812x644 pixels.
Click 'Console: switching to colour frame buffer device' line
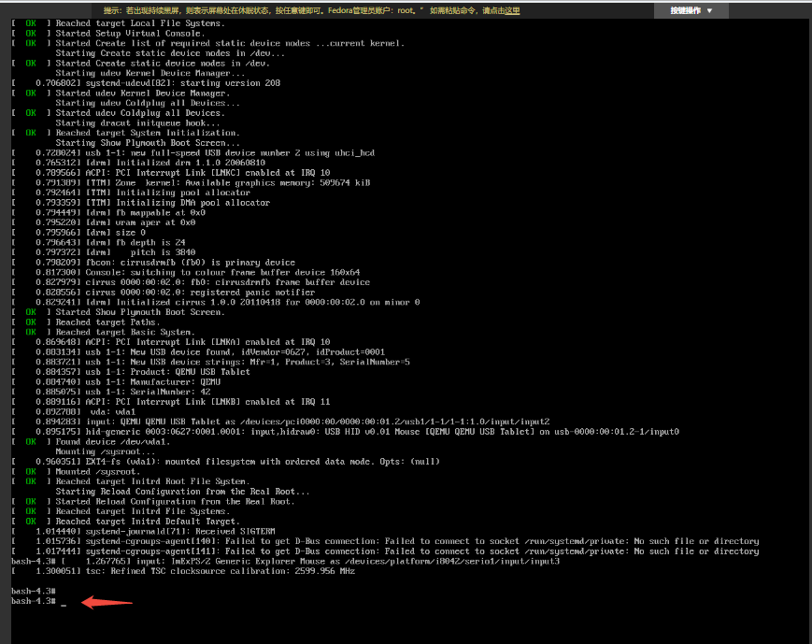(x=185, y=272)
